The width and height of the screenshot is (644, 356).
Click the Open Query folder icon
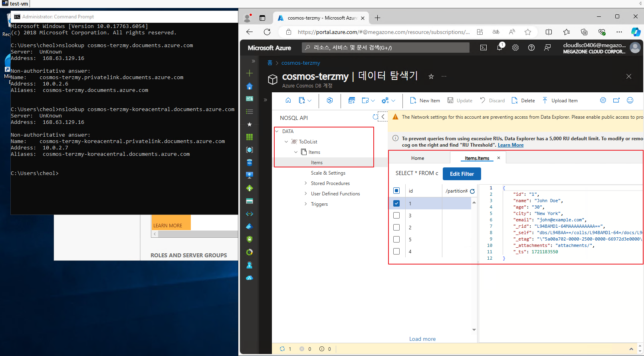(x=365, y=100)
